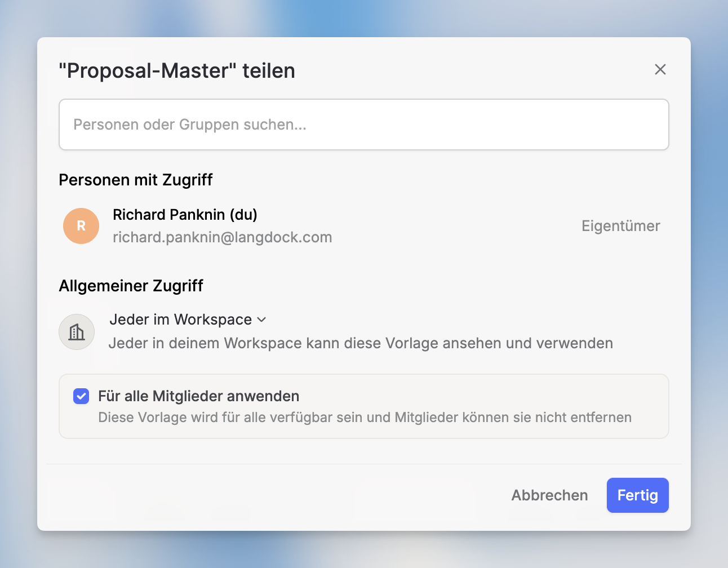The height and width of the screenshot is (568, 728).
Task: Click the Personen oder Gruppen suchen search field
Action: pyautogui.click(x=363, y=125)
